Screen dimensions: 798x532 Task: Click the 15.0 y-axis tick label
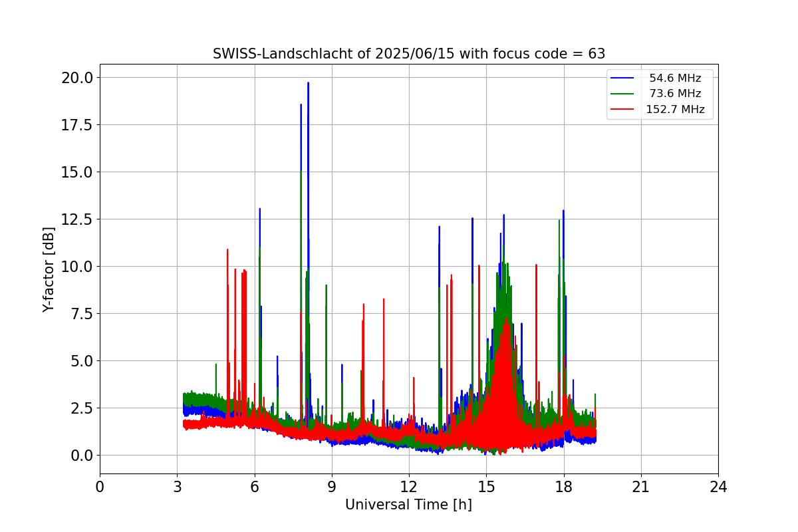[76, 172]
